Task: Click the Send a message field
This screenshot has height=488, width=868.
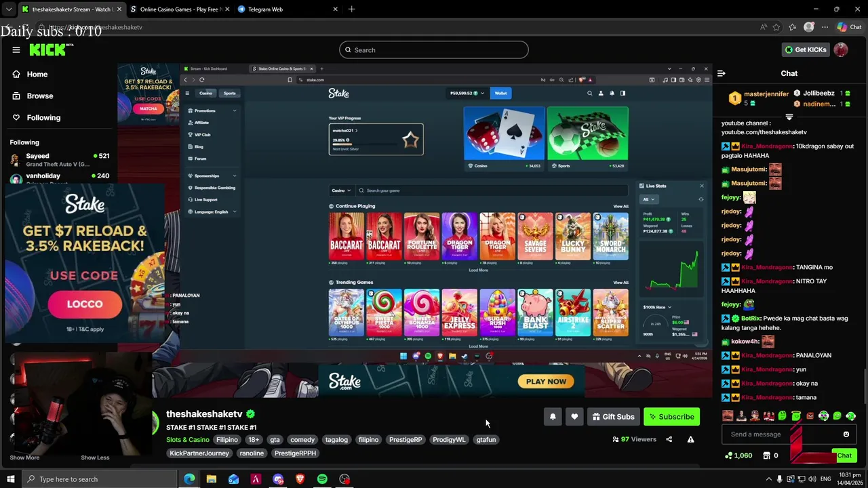Action: point(780,434)
